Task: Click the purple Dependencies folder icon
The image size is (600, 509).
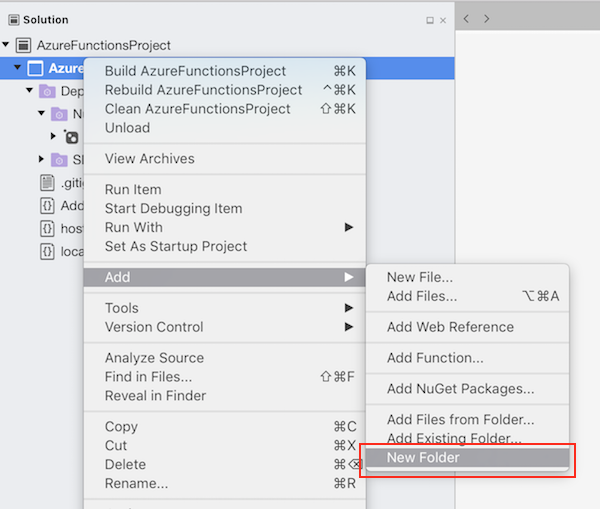Action: pyautogui.click(x=47, y=91)
